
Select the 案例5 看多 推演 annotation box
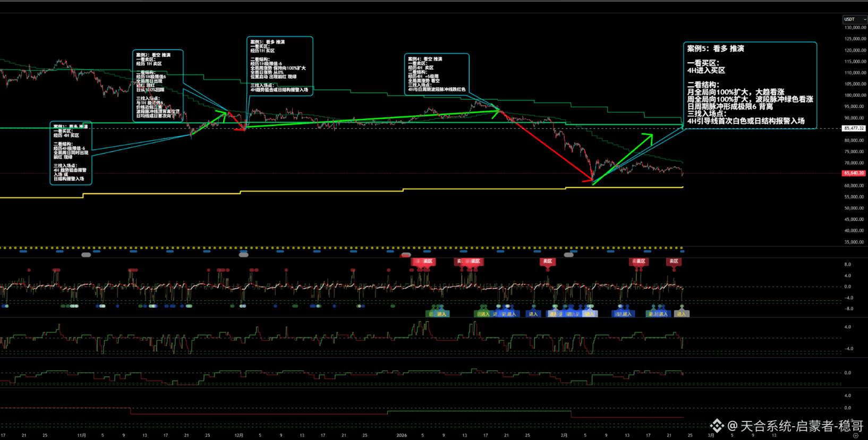pos(750,85)
